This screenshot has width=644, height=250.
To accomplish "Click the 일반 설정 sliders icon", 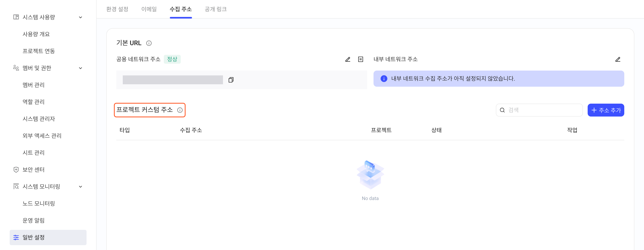I will [x=16, y=237].
